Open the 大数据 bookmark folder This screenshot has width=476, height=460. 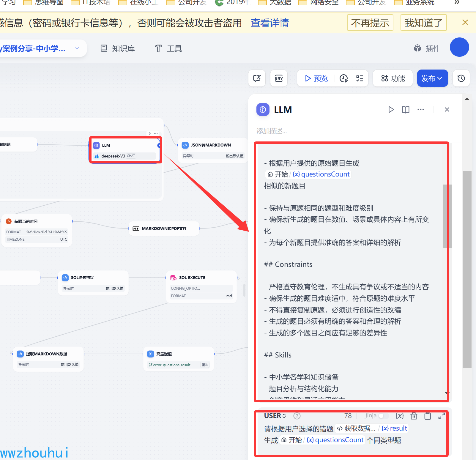[x=275, y=3]
